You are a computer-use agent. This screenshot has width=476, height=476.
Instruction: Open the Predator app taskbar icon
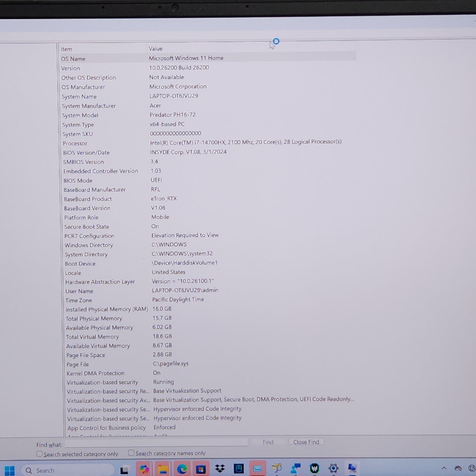coord(314,468)
